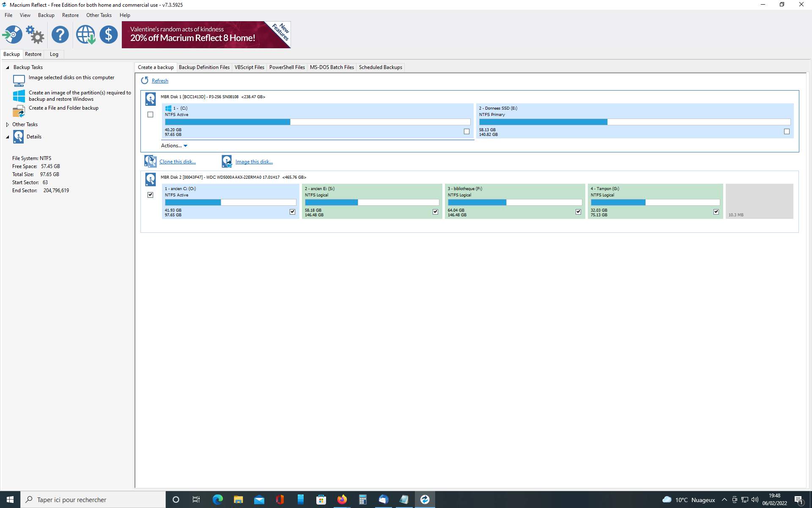The height and width of the screenshot is (508, 812).
Task: Click the Refresh circular arrow icon
Action: 145,80
